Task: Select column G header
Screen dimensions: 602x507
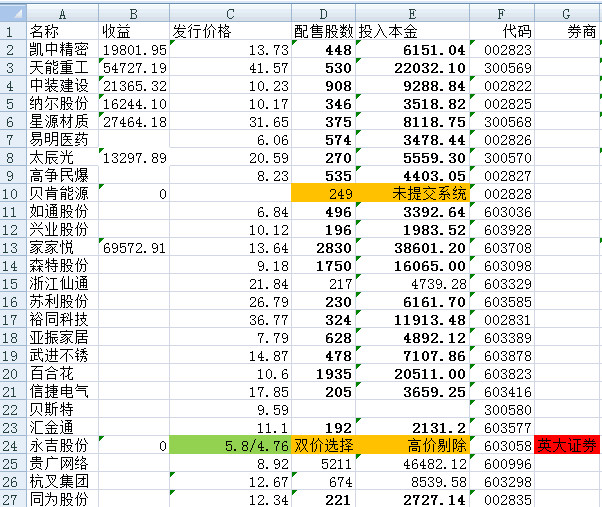Action: tap(567, 13)
